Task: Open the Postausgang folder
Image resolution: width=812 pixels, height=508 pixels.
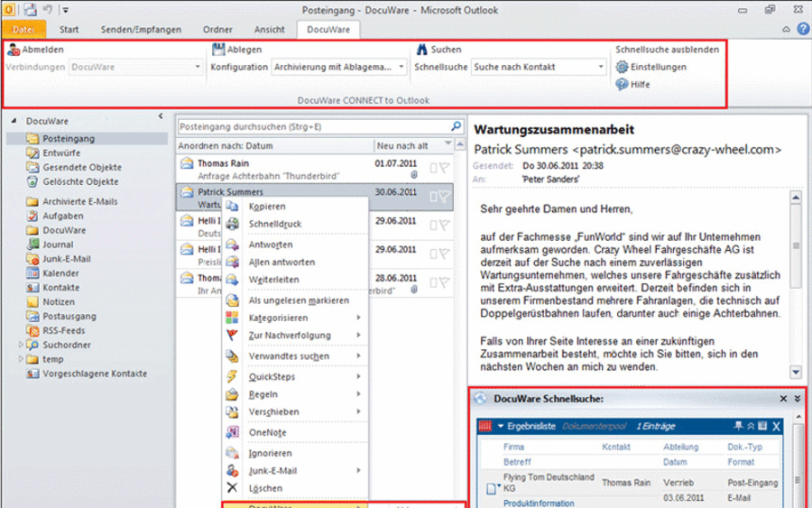Action: pos(69,317)
